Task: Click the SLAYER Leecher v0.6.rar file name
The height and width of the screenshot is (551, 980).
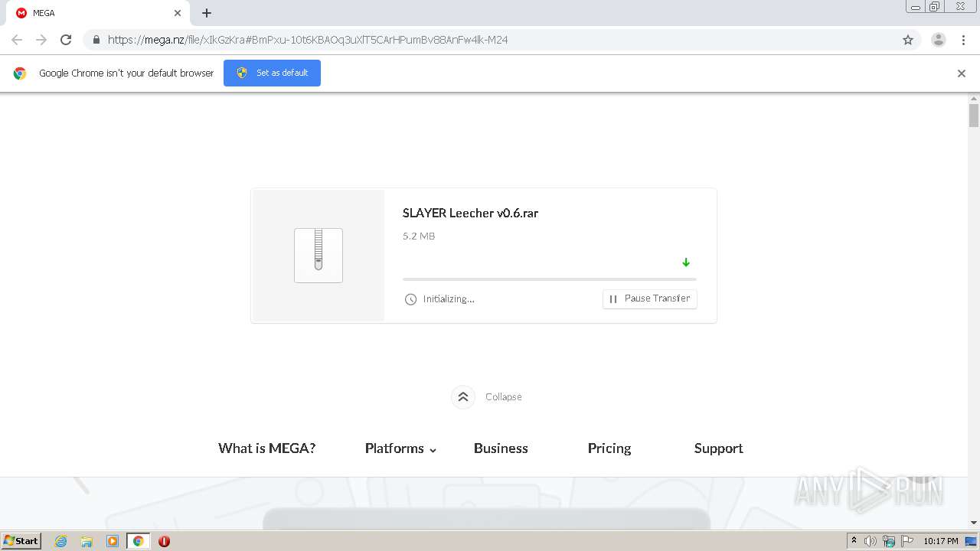Action: pos(470,213)
